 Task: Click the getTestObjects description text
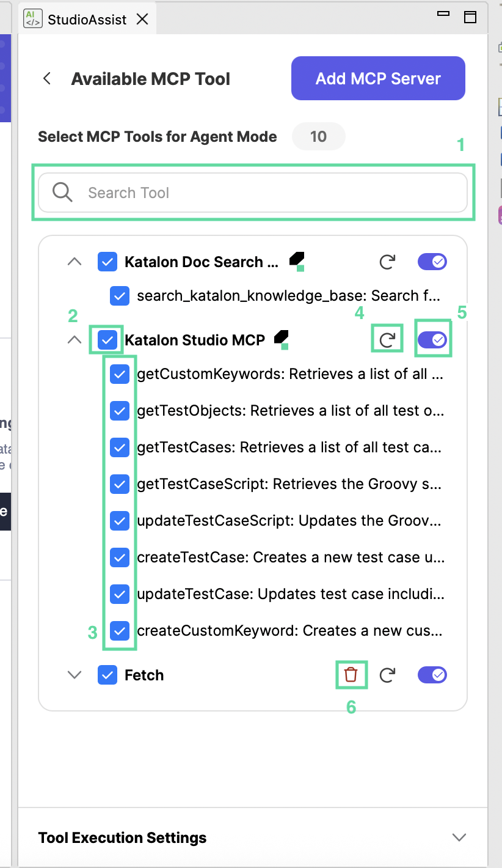click(x=290, y=411)
